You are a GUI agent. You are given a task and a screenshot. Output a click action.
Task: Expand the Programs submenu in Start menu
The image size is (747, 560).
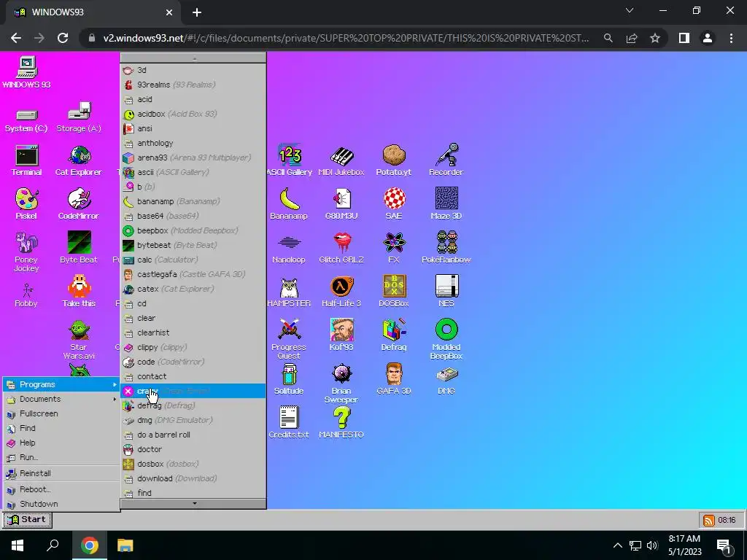coord(61,384)
